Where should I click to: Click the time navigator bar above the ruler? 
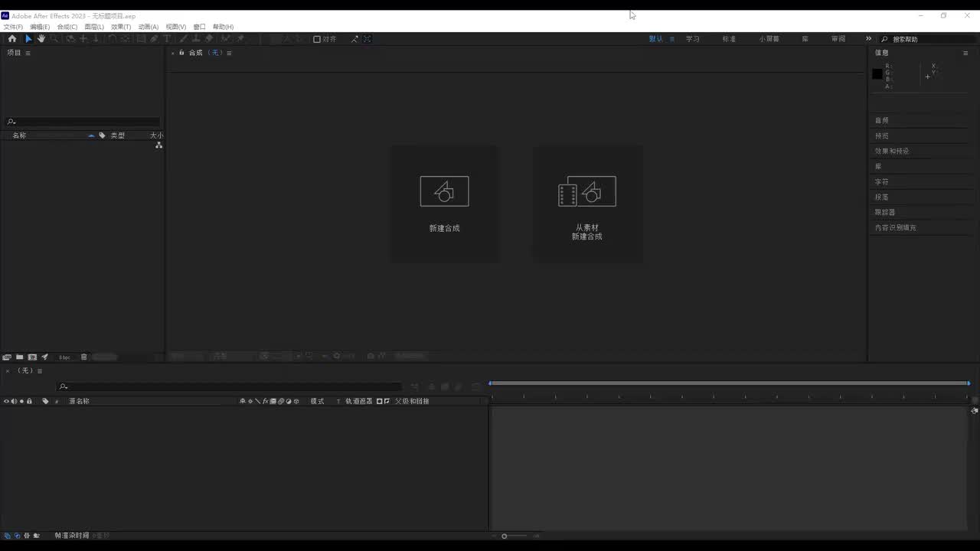(730, 383)
